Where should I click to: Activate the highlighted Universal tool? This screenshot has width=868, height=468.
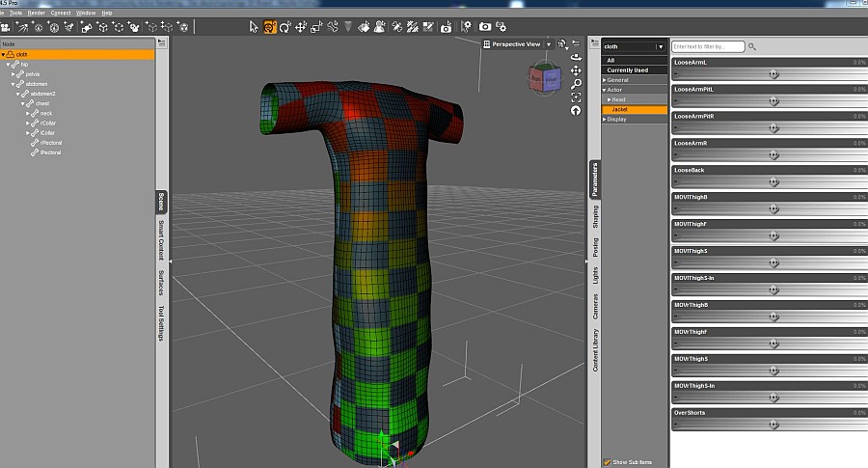click(270, 27)
